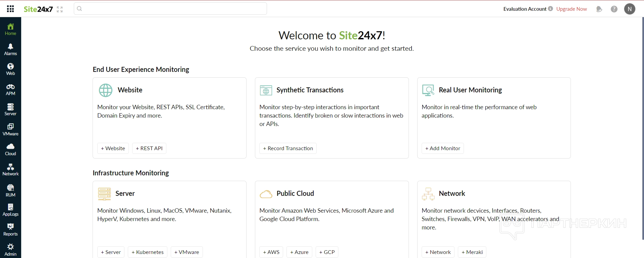The width and height of the screenshot is (644, 258).
Task: Go to VMware in left sidebar
Action: [x=10, y=129]
